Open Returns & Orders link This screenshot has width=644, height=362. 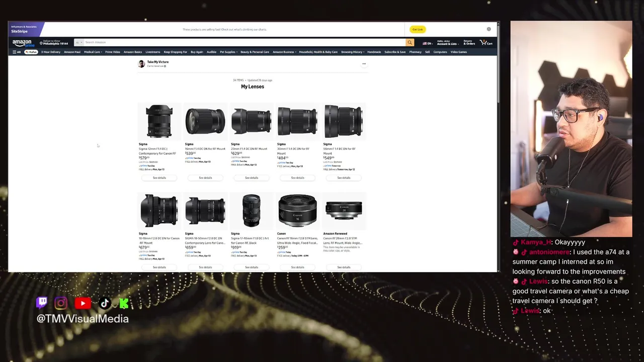coord(469,43)
